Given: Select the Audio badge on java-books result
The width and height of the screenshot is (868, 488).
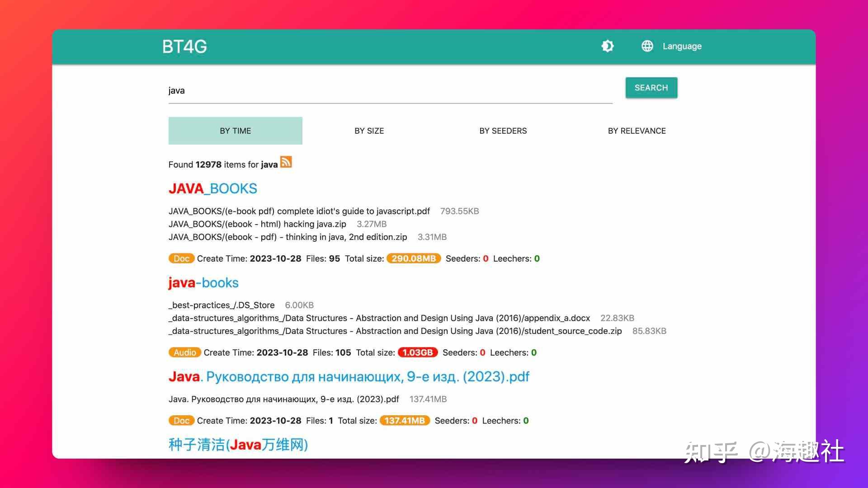Looking at the screenshot, I should [184, 352].
